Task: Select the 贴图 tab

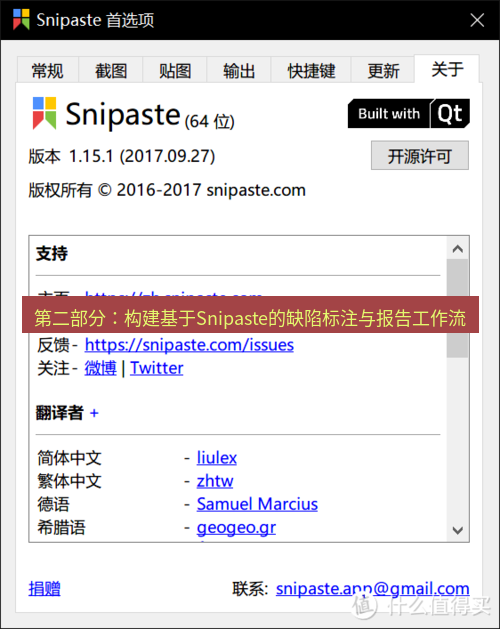Action: tap(175, 71)
